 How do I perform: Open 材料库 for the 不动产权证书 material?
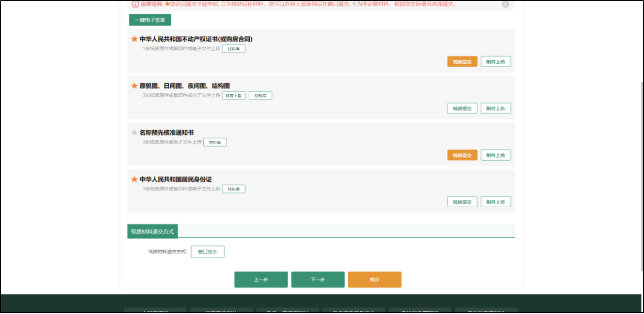pyautogui.click(x=234, y=48)
